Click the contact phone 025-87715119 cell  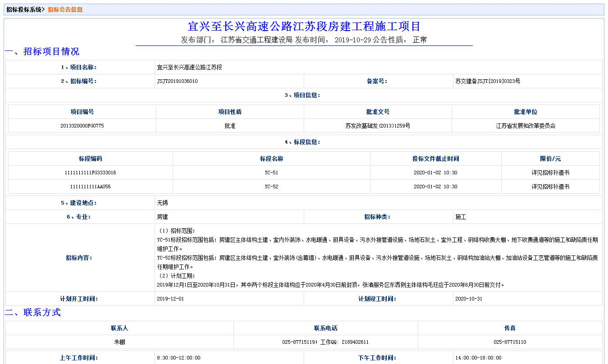pyautogui.click(x=325, y=342)
